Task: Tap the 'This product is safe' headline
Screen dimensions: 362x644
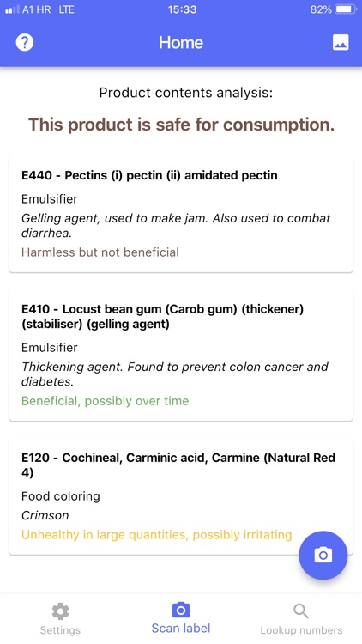Action: tap(181, 125)
